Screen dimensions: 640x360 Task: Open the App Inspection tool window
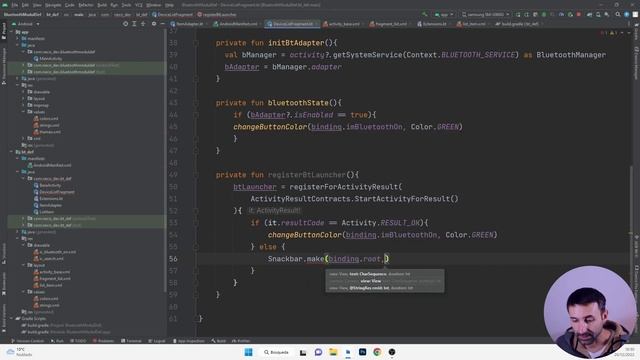189,341
